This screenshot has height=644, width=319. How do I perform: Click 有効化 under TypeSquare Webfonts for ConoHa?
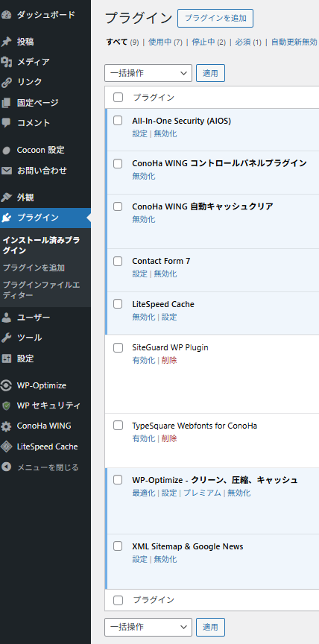(x=144, y=438)
